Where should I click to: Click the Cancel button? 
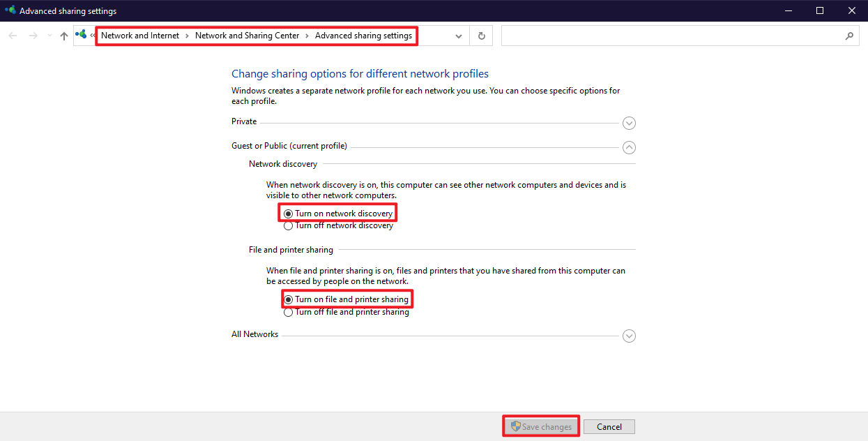(609, 426)
